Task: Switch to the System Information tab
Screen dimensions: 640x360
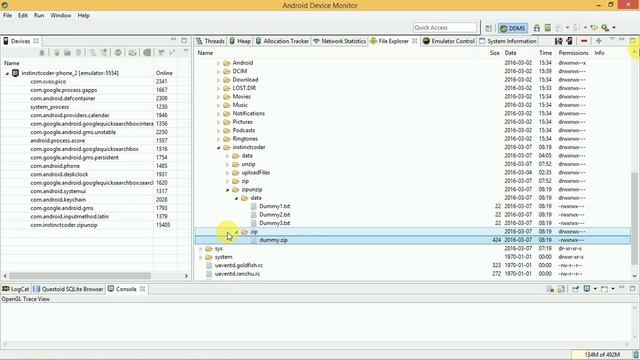Action: pyautogui.click(x=507, y=41)
